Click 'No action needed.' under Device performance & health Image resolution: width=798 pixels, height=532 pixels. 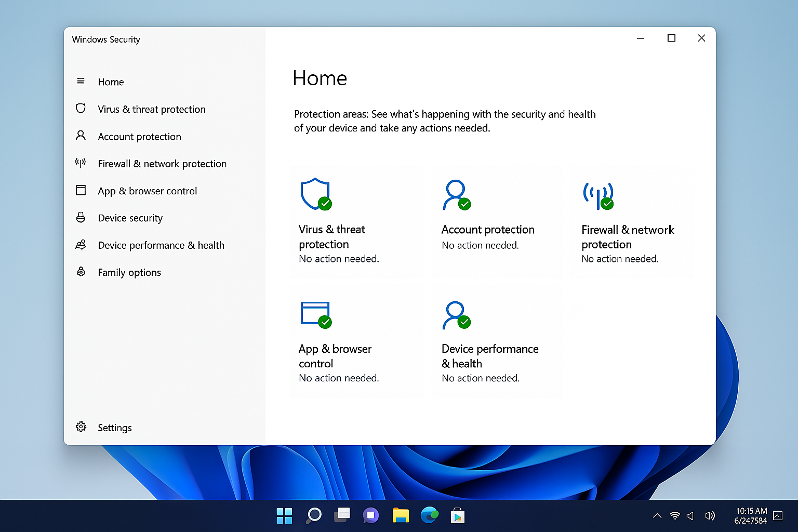tap(480, 378)
